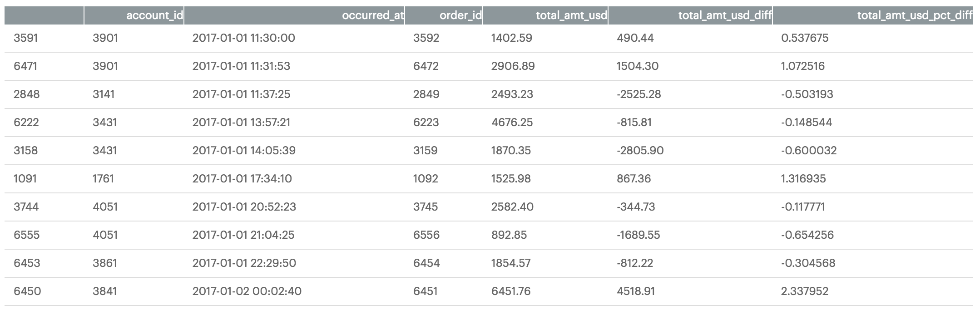The height and width of the screenshot is (315, 980).
Task: Select row index 6555
Action: [x=26, y=235]
